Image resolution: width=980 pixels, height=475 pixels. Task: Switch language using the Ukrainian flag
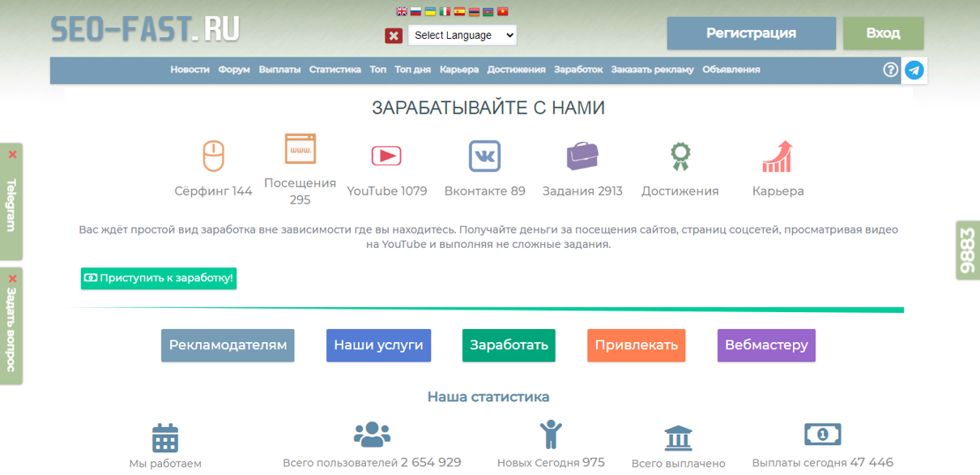(431, 11)
